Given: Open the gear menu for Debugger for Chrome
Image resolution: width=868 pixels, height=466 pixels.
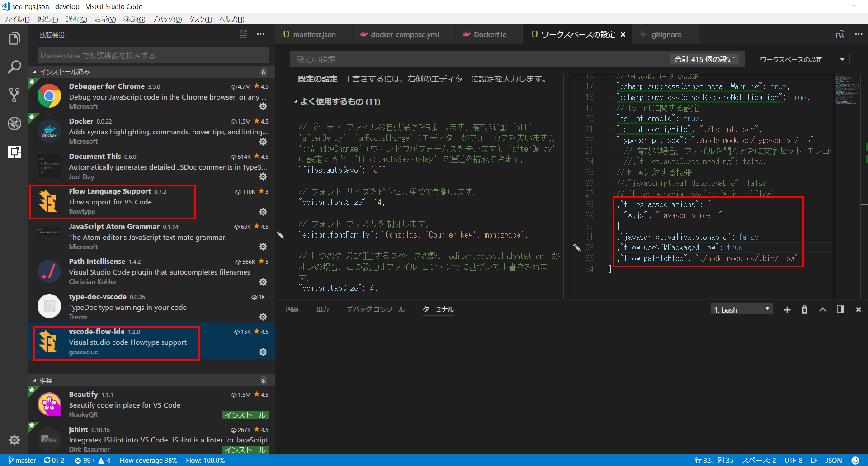Looking at the screenshot, I should click(263, 106).
